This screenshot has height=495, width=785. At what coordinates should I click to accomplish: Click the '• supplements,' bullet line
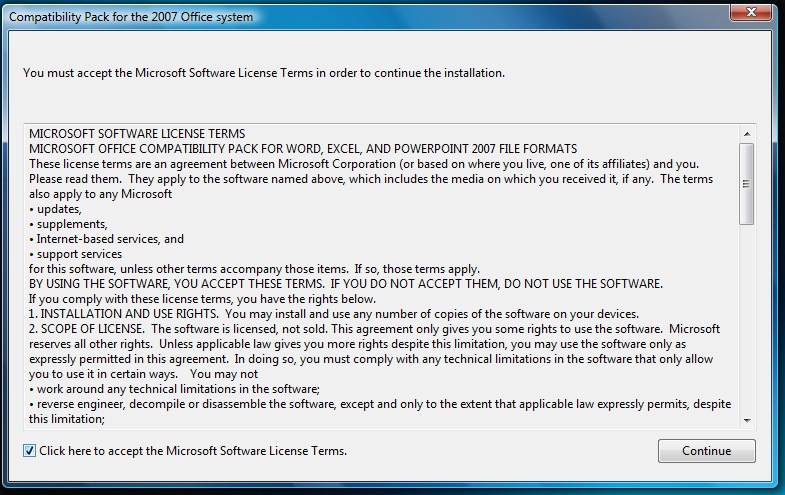tap(68, 224)
